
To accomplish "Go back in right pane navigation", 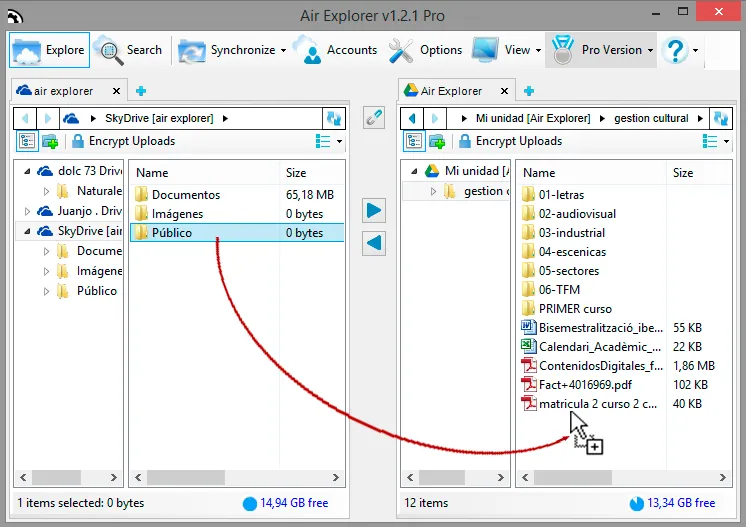I will [412, 118].
